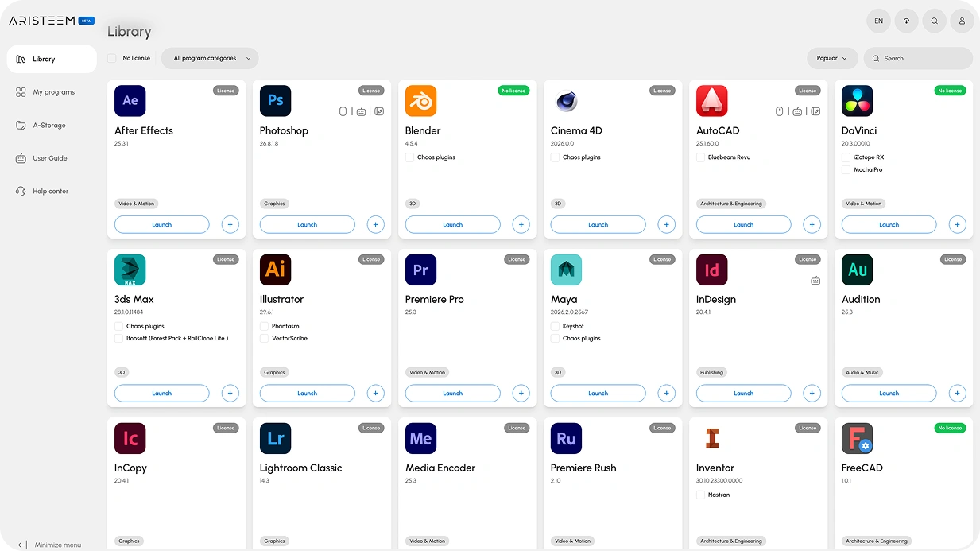
Task: Click the Blender app icon
Action: (x=420, y=101)
